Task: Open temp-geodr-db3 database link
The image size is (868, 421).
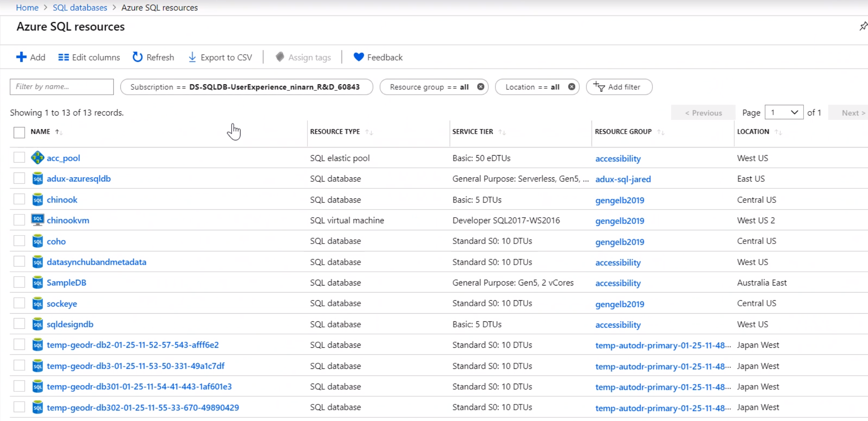Action: click(136, 366)
